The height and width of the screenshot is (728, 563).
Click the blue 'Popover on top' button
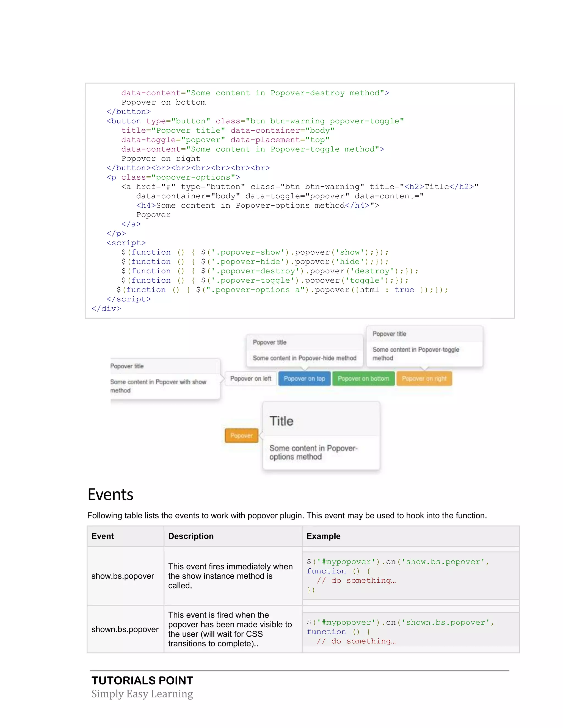point(304,378)
